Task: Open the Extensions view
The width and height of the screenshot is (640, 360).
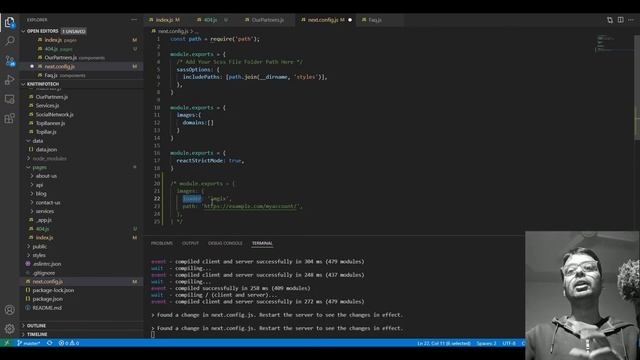Action: click(9, 118)
